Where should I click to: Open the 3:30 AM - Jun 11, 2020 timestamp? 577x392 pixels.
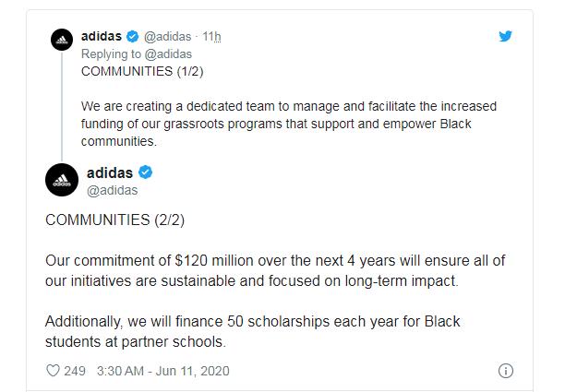point(162,371)
